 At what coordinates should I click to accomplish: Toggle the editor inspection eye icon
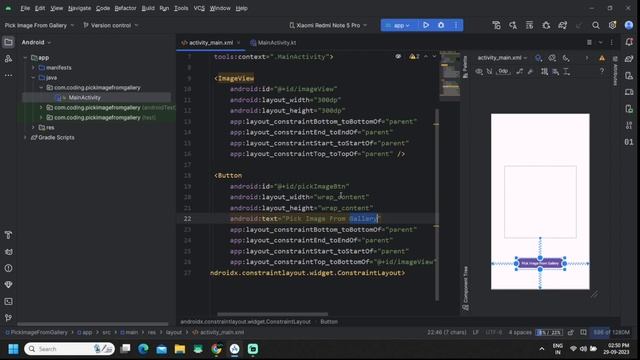[x=398, y=56]
